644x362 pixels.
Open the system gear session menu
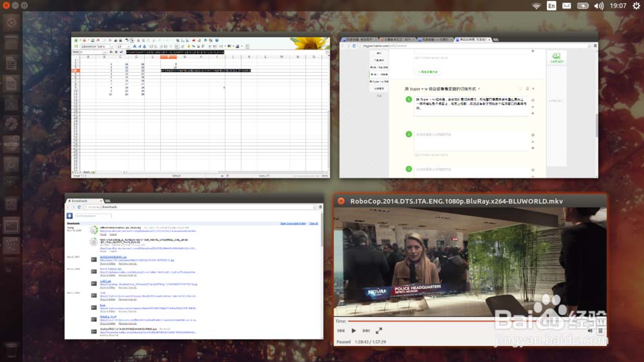coord(636,6)
